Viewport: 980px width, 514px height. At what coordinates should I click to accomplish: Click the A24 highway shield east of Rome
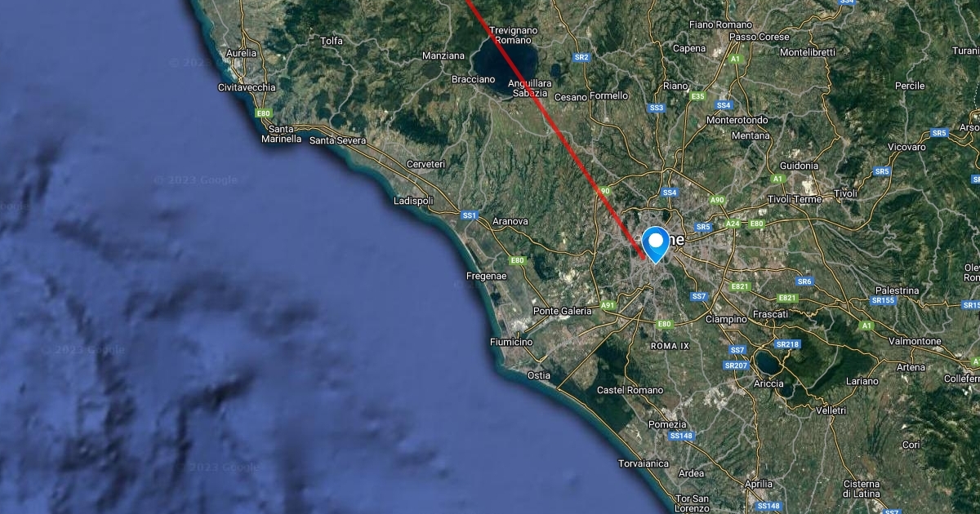(x=733, y=224)
